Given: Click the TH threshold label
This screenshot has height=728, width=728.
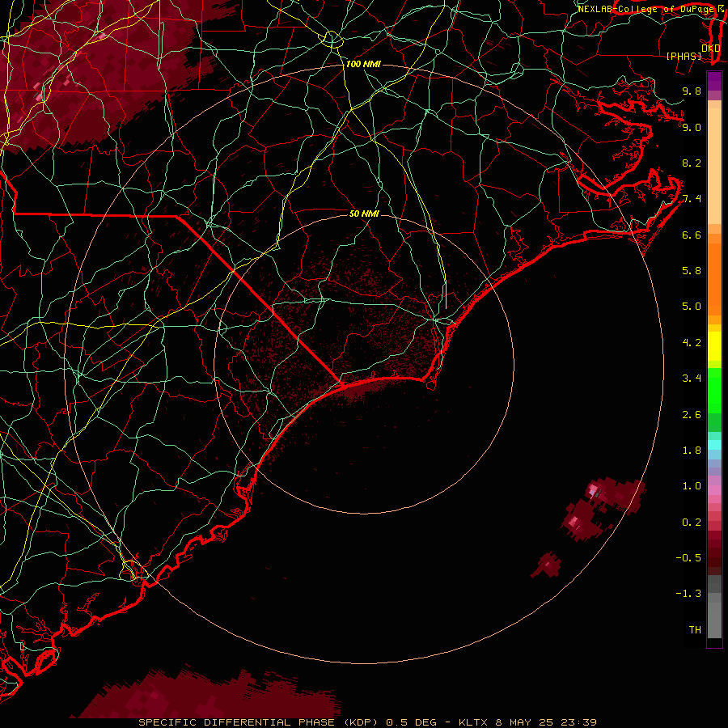Looking at the screenshot, I should coord(695,629).
